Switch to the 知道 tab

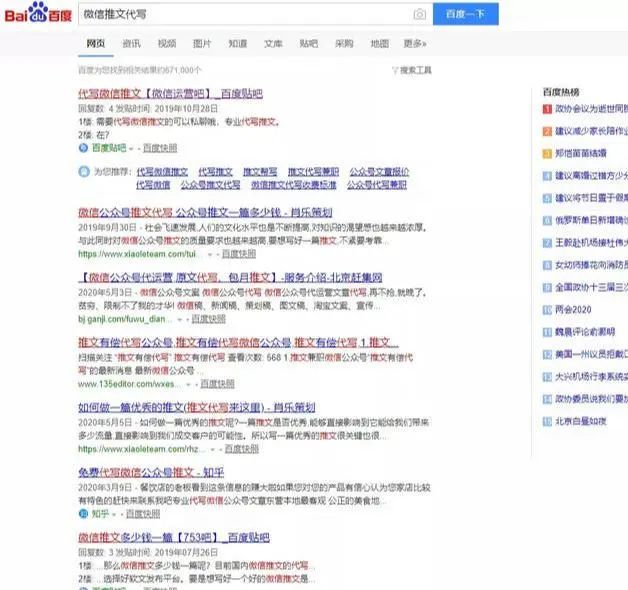point(238,44)
